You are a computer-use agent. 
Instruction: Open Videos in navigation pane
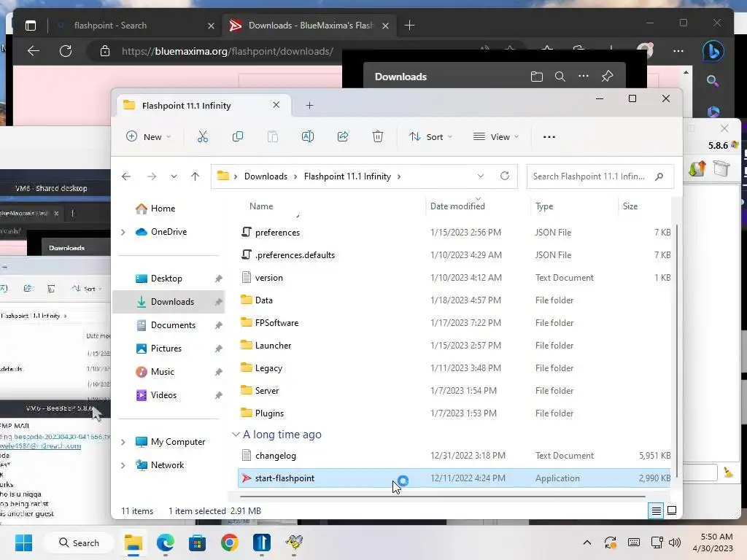(x=163, y=395)
